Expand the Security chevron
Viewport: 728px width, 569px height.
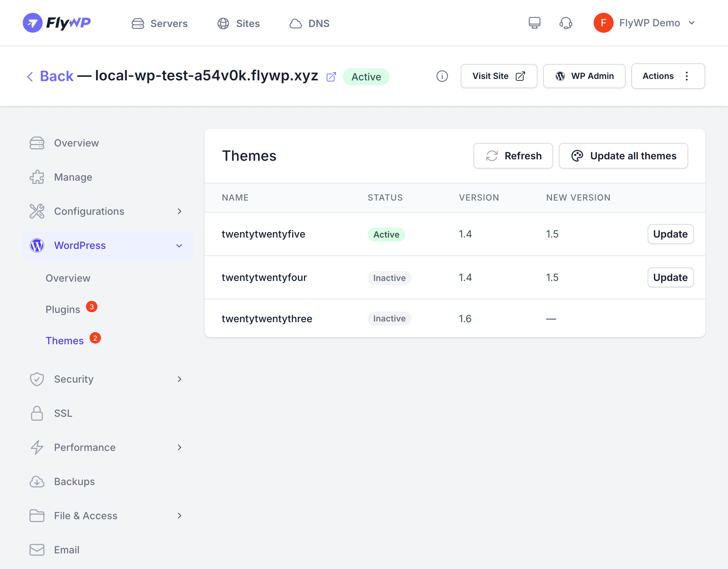(180, 379)
